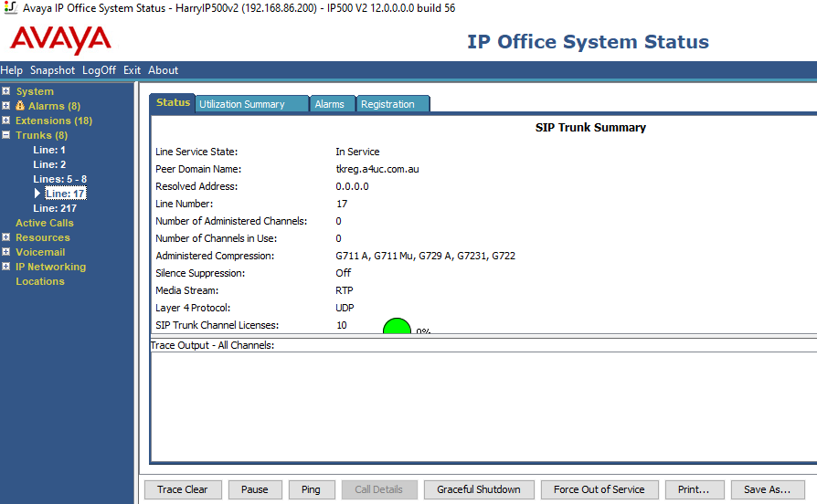
Task: Open the Utilization Summary tab
Action: pyautogui.click(x=252, y=104)
